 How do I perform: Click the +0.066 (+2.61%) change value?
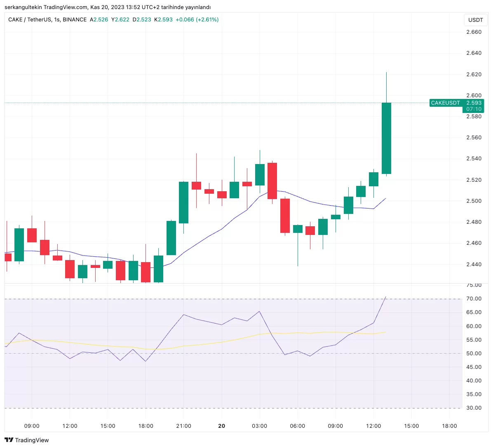tap(197, 19)
